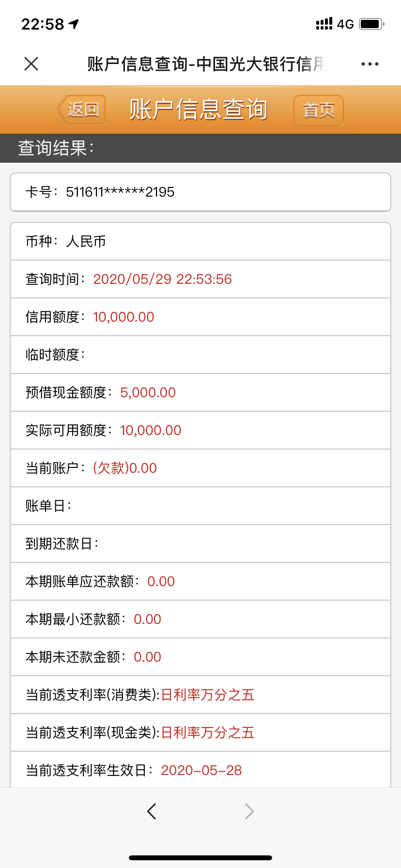The image size is (401, 868).
Task: Tap the iOS home indicator bar
Action: (200, 857)
